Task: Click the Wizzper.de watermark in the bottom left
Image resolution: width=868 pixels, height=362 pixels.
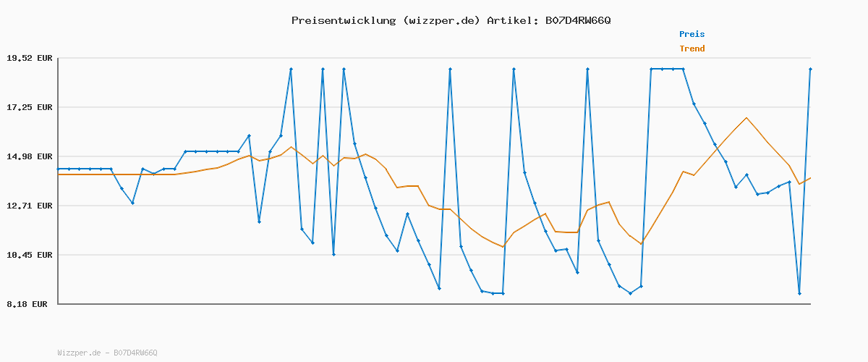Action: [107, 353]
